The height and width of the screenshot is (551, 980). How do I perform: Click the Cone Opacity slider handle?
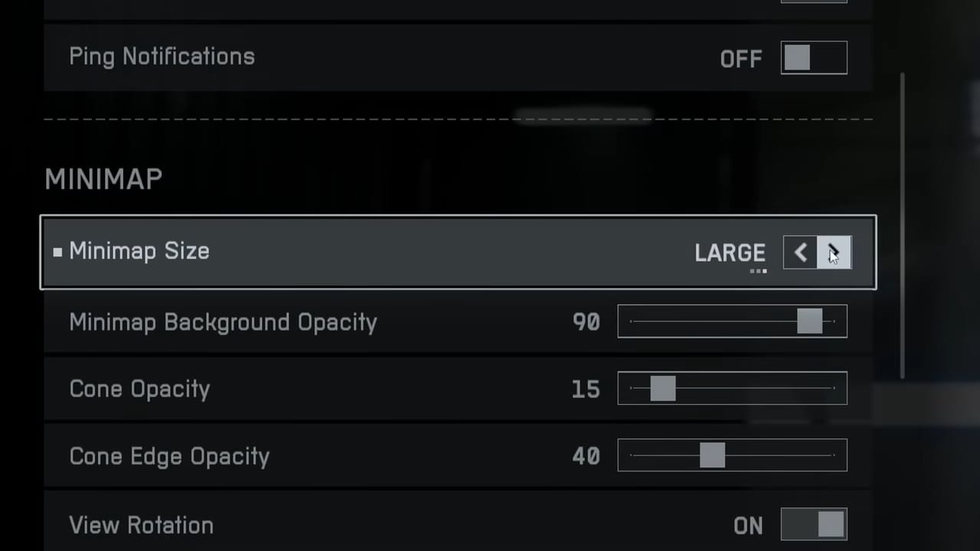click(x=663, y=389)
